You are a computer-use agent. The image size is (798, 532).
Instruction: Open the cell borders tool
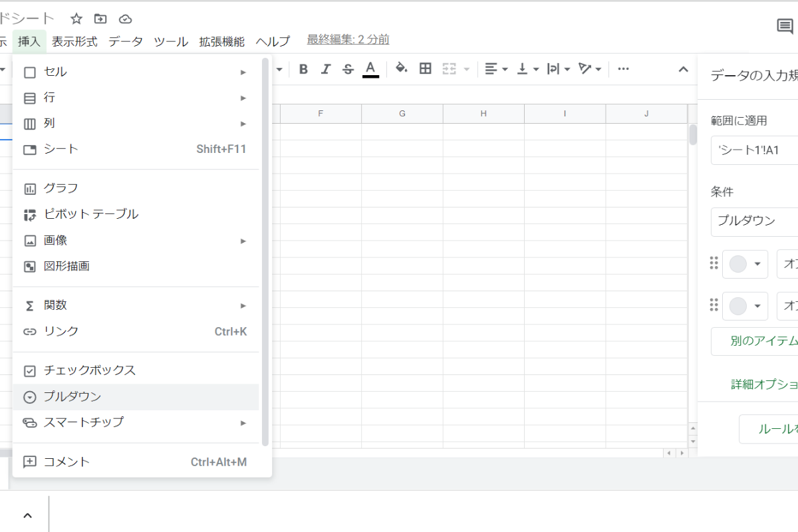(426, 68)
